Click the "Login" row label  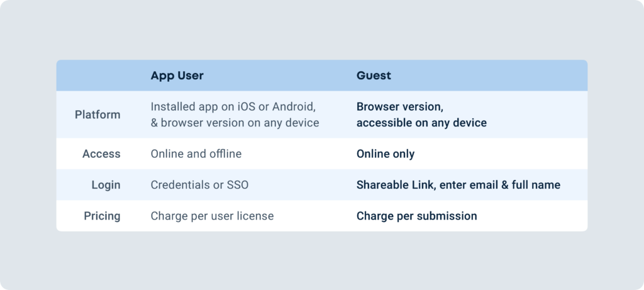(106, 185)
